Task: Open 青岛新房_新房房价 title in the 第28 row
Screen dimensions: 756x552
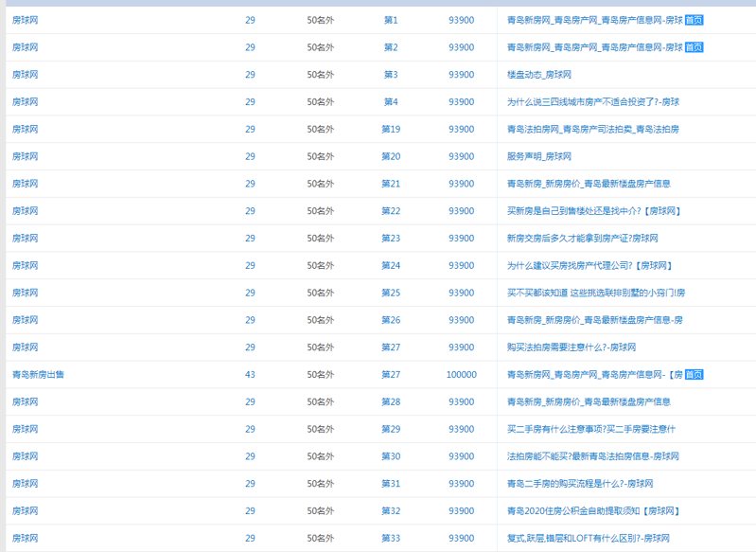Action: click(x=589, y=402)
